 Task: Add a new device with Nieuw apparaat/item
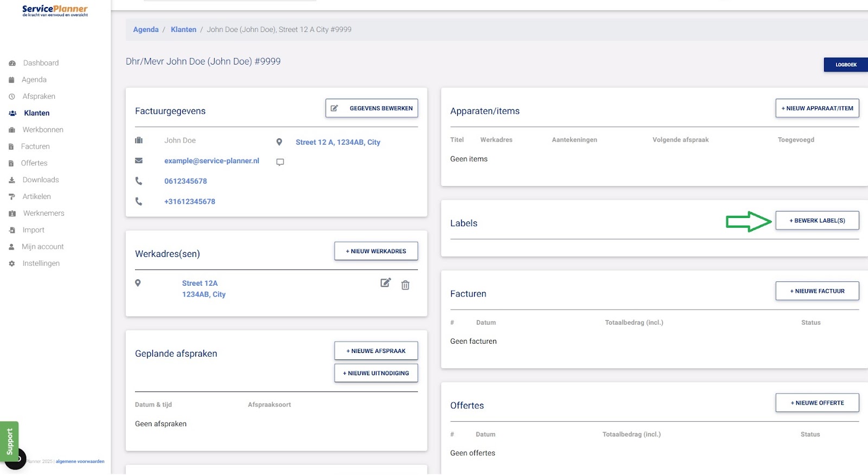click(x=817, y=108)
